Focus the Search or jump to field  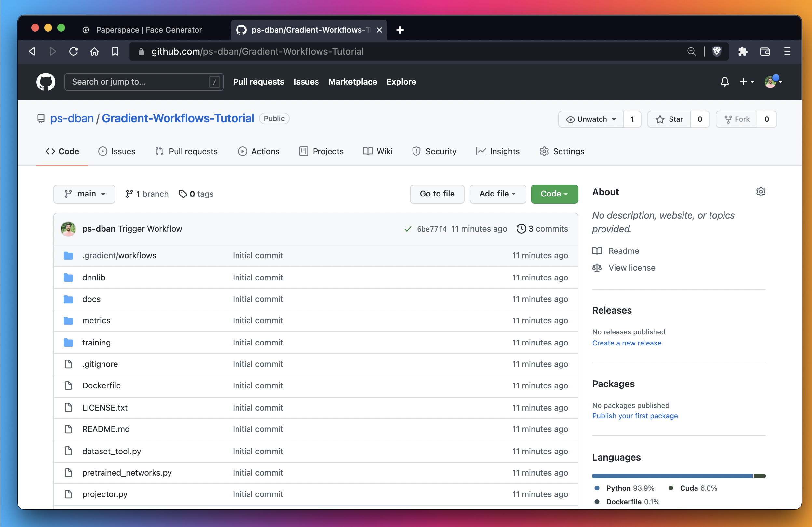click(144, 82)
